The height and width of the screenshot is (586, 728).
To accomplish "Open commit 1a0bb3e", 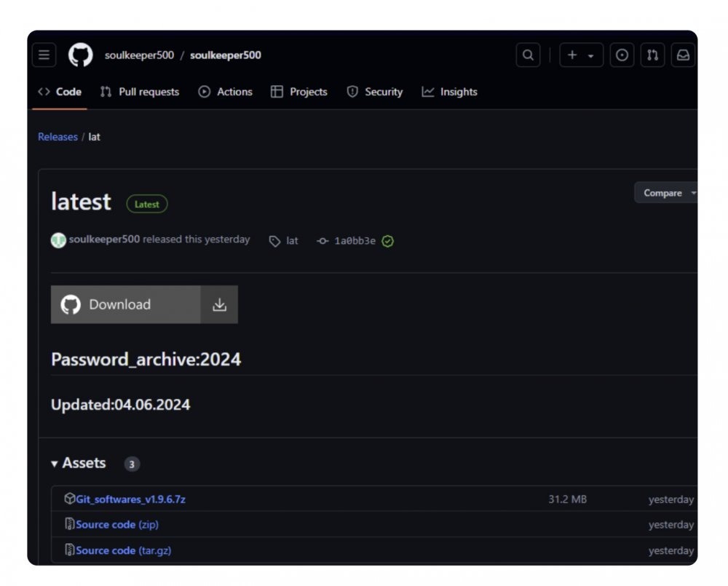I will (x=355, y=241).
